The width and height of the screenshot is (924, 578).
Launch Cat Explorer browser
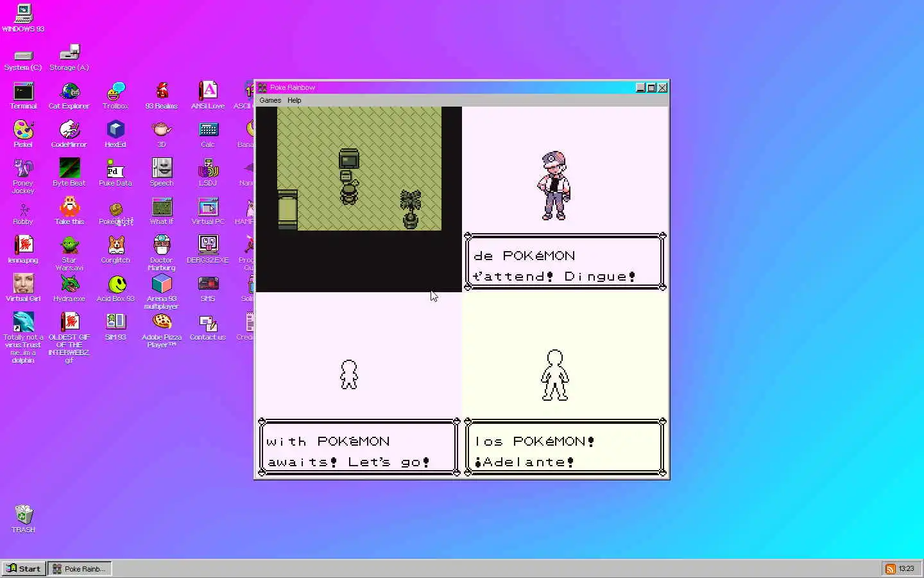point(69,96)
